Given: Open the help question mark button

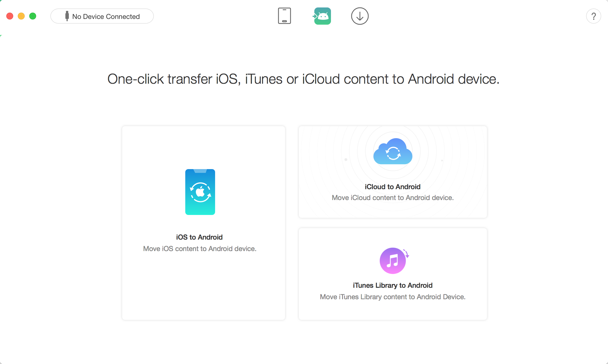Looking at the screenshot, I should [593, 16].
